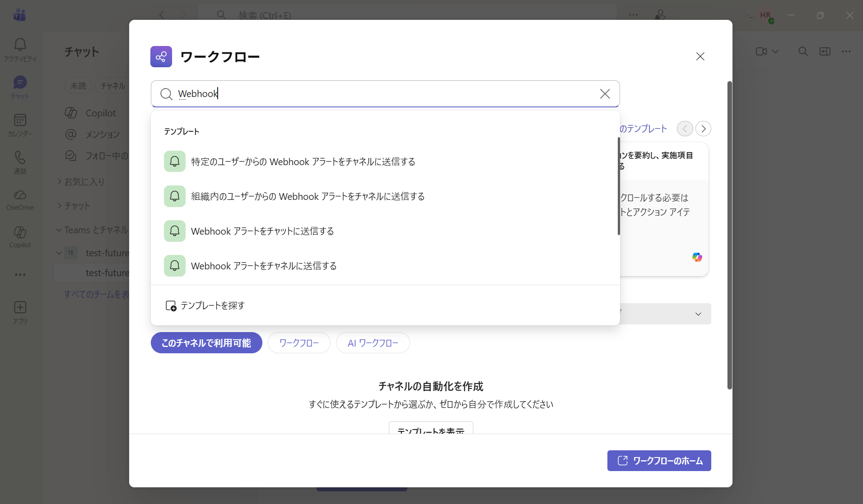Image resolution: width=863 pixels, height=504 pixels.
Task: Clear the Webhook search text
Action: pyautogui.click(x=605, y=94)
